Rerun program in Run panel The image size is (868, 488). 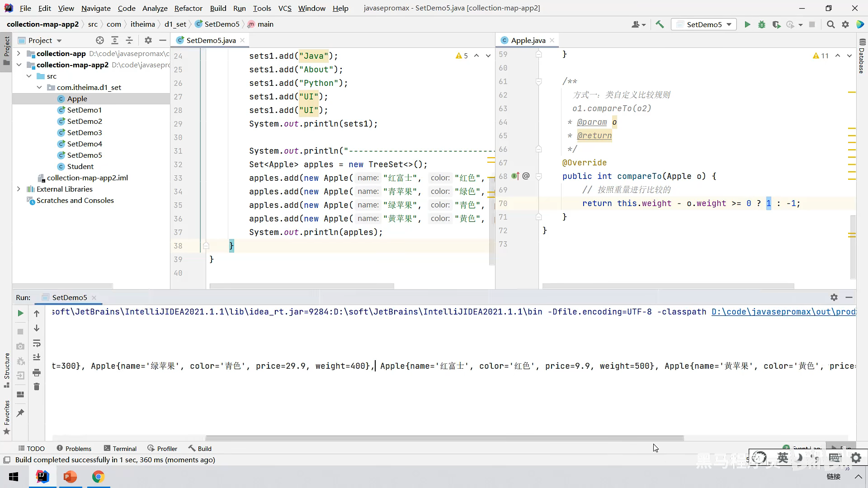click(20, 313)
